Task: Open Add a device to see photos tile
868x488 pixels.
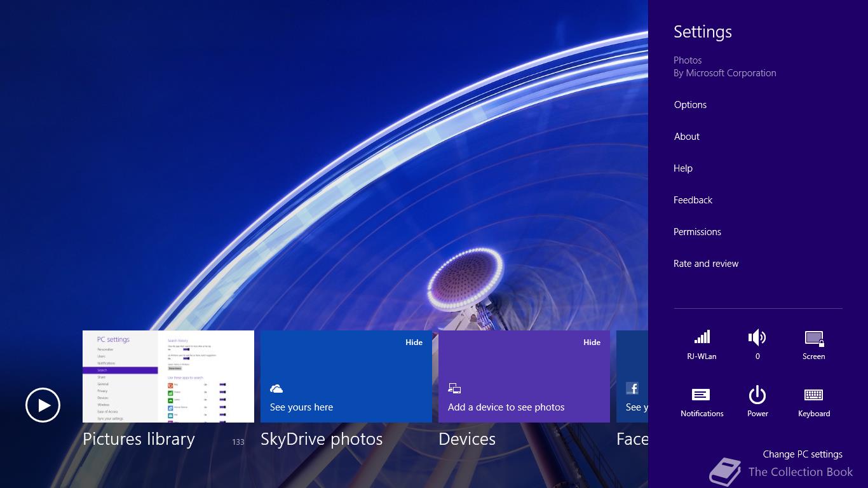Action: pyautogui.click(x=524, y=376)
